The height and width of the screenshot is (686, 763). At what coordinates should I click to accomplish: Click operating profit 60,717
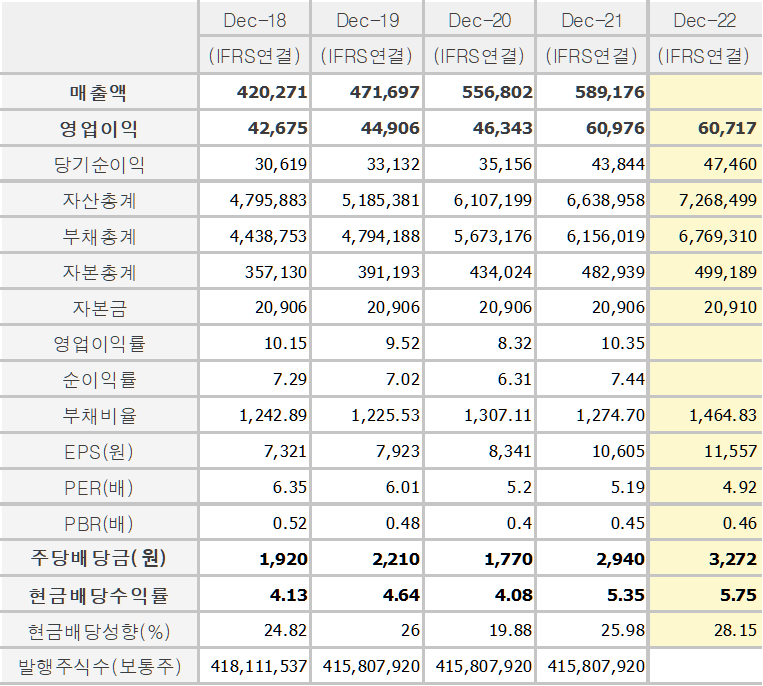pyautogui.click(x=727, y=128)
